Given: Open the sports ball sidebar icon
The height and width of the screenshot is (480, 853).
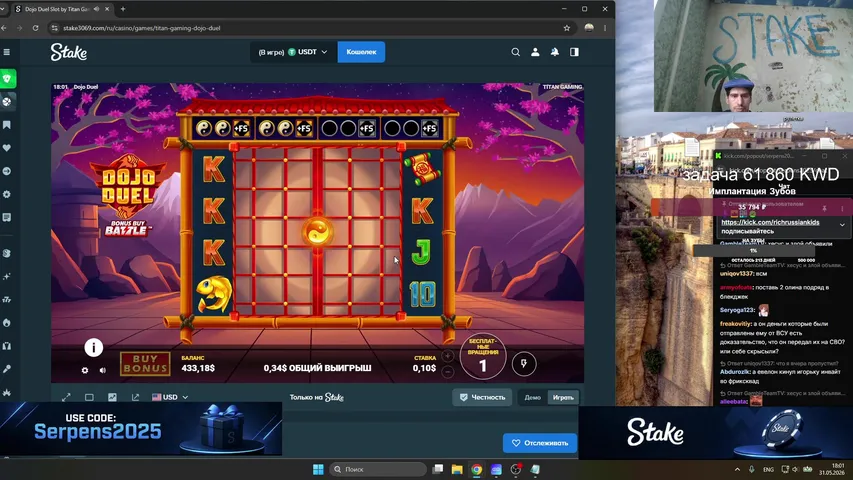Looking at the screenshot, I should 7,102.
